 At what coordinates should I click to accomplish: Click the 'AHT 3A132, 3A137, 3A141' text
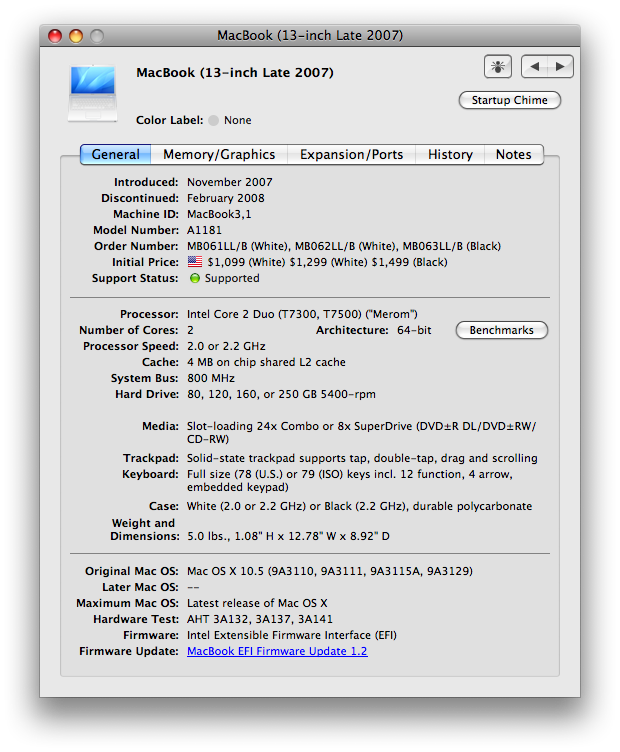260,619
